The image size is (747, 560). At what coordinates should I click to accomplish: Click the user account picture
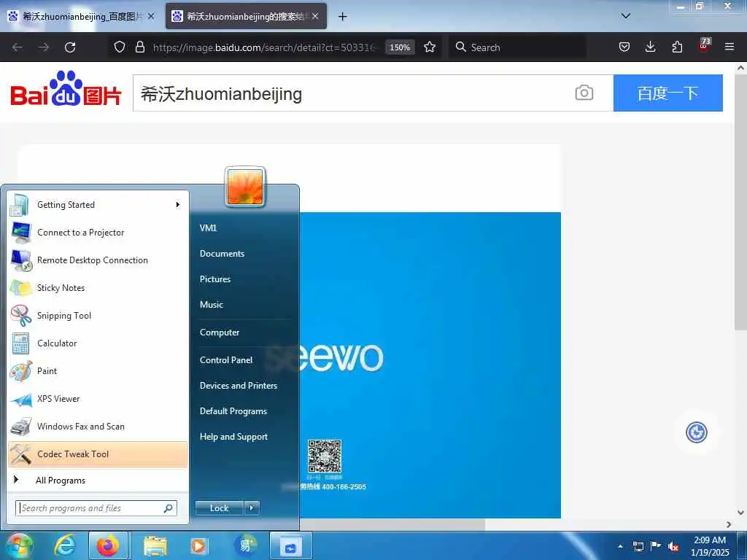click(245, 187)
